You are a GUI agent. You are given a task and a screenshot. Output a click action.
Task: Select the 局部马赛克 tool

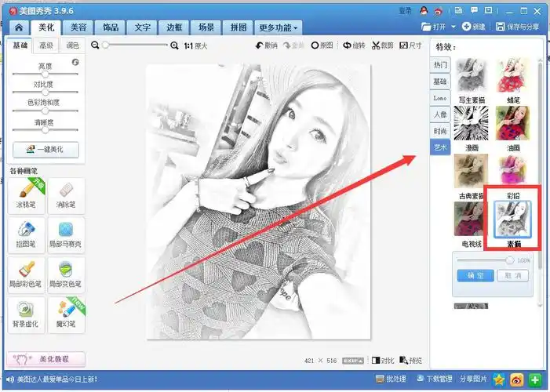coord(66,235)
